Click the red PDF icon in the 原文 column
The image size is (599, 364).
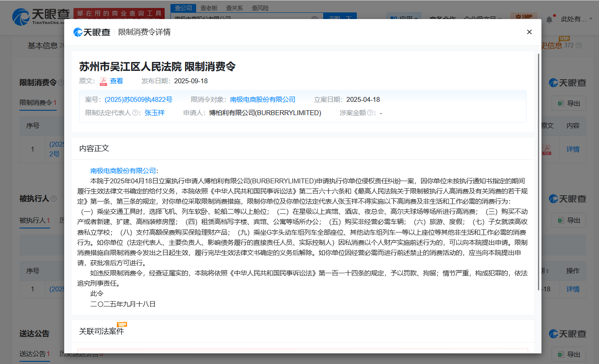547,150
